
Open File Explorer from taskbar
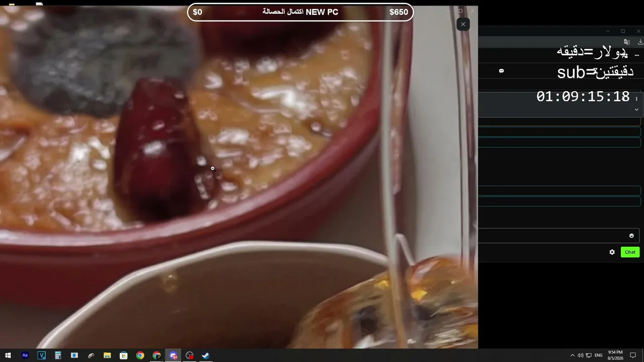click(107, 355)
